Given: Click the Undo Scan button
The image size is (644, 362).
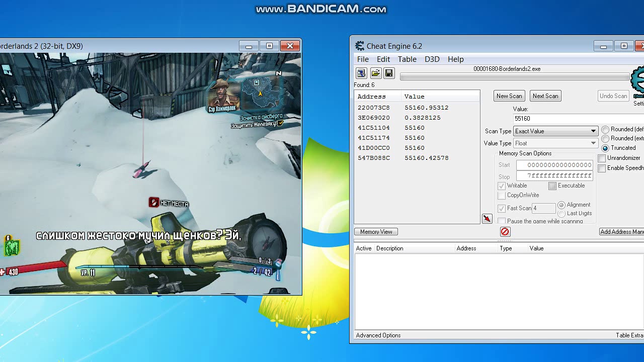Looking at the screenshot, I should 613,96.
